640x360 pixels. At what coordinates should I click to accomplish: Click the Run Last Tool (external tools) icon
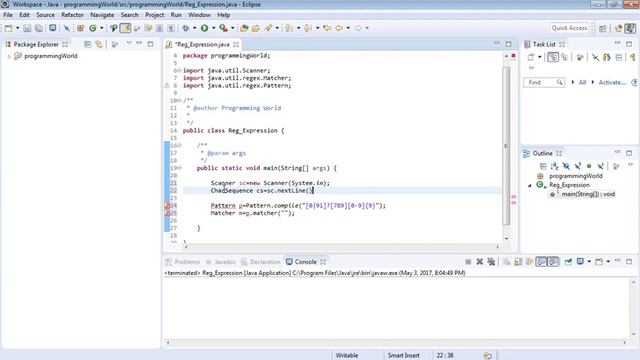tap(223, 28)
